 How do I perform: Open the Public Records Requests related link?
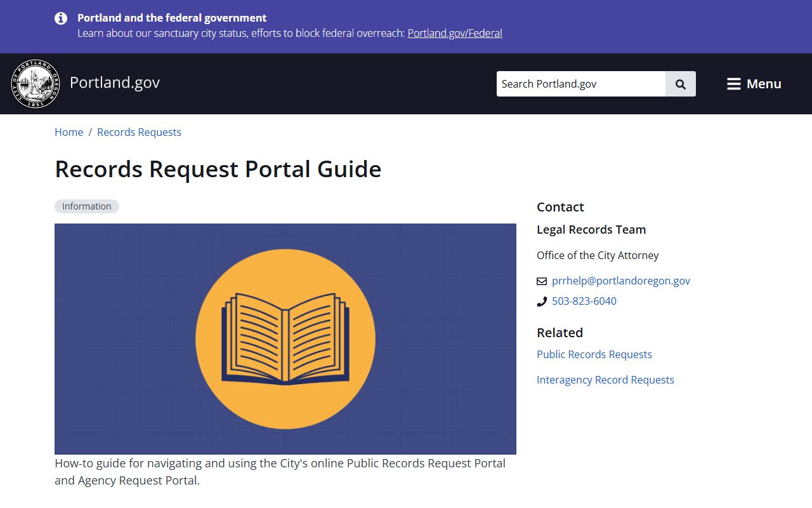click(594, 354)
